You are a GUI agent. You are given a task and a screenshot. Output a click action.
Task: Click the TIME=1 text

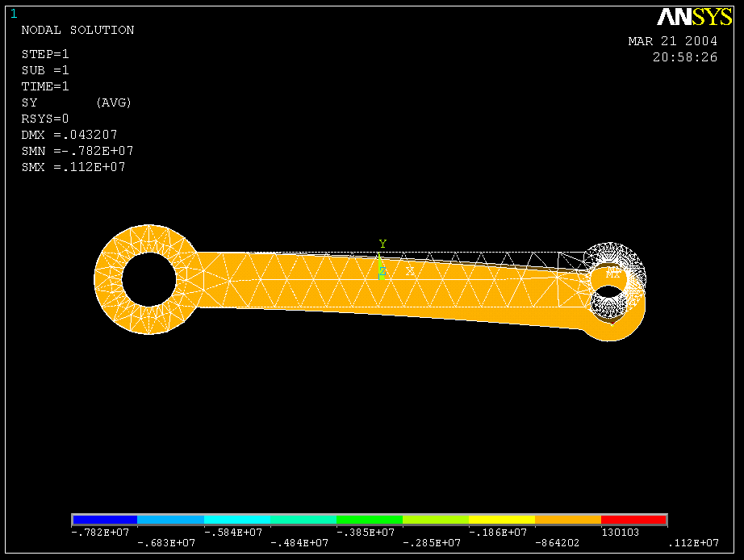coord(45,86)
